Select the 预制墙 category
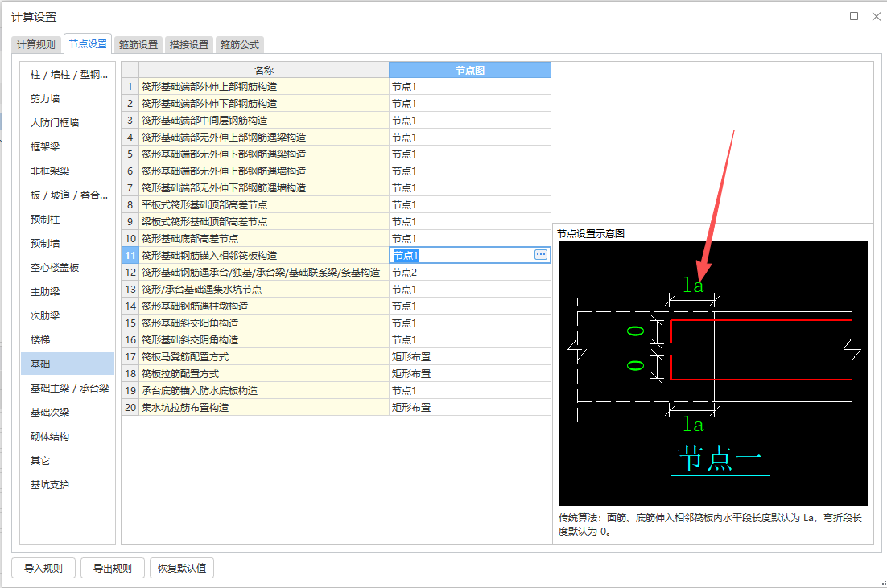This screenshot has height=588, width=887. [68, 244]
